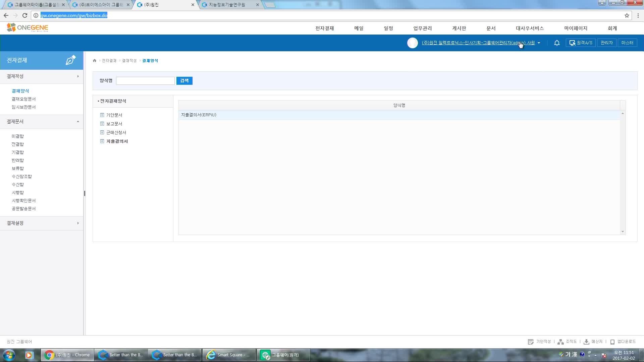This screenshot has height=362, width=644.
Task: Open the notification bell icon
Action: (557, 43)
